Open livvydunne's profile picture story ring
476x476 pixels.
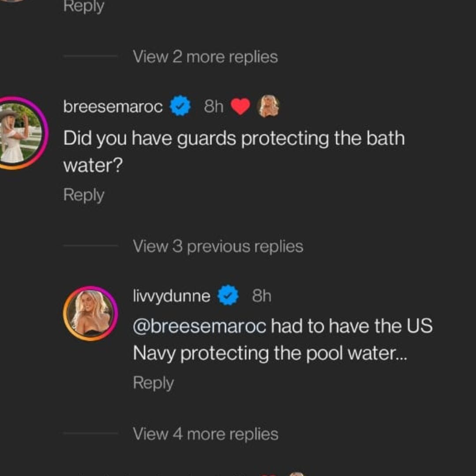(90, 313)
